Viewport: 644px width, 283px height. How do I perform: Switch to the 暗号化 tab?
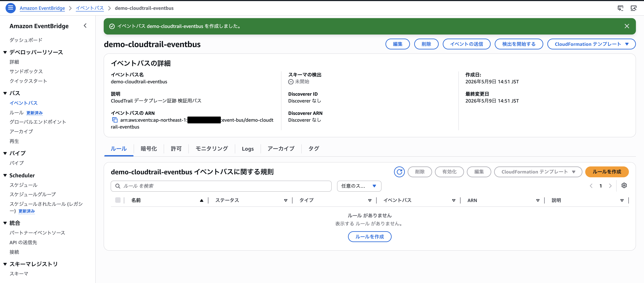coord(149,149)
